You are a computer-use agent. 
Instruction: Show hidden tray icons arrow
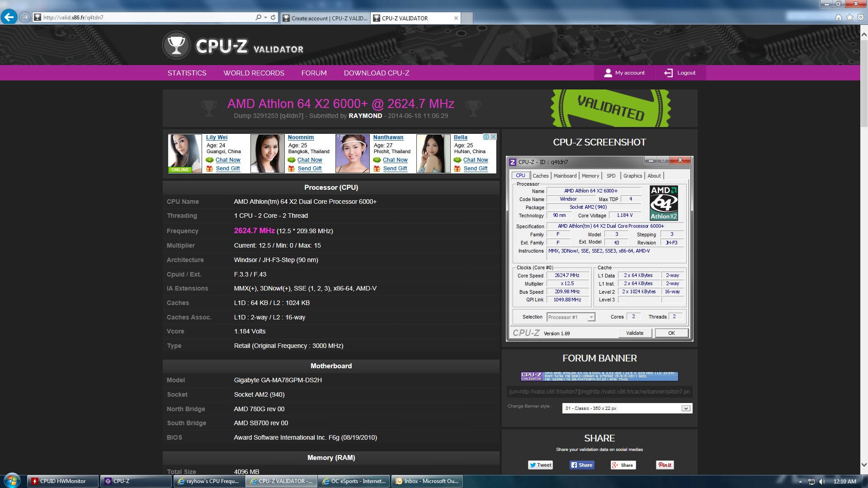pyautogui.click(x=800, y=482)
